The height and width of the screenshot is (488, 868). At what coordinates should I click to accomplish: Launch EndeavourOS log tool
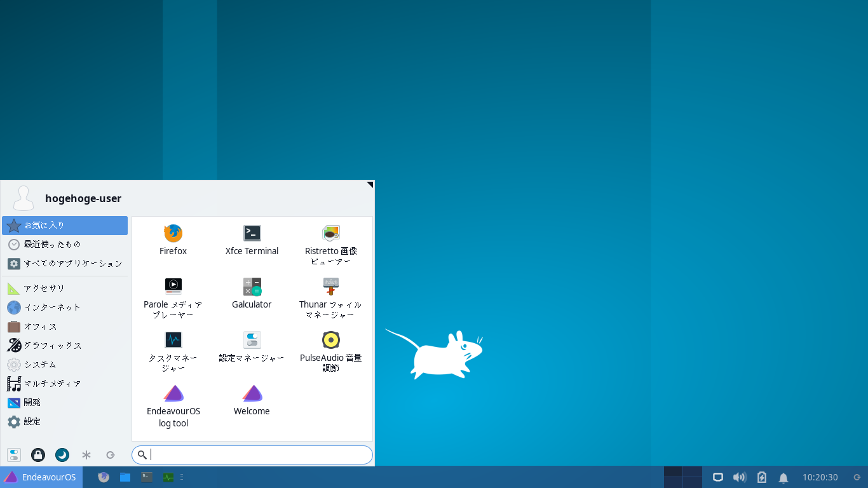(173, 405)
